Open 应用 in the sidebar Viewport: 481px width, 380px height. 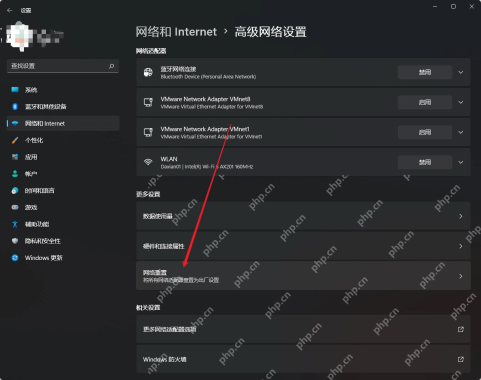pos(63,157)
